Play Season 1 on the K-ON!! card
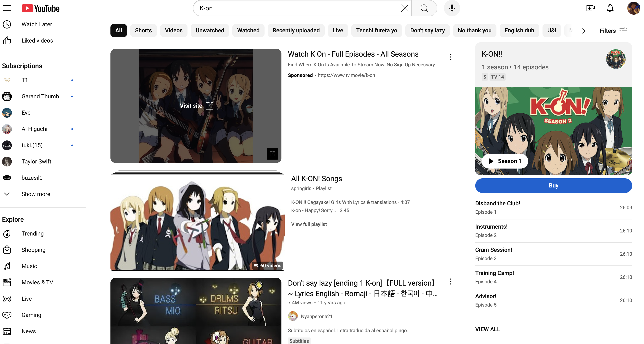 click(x=505, y=161)
